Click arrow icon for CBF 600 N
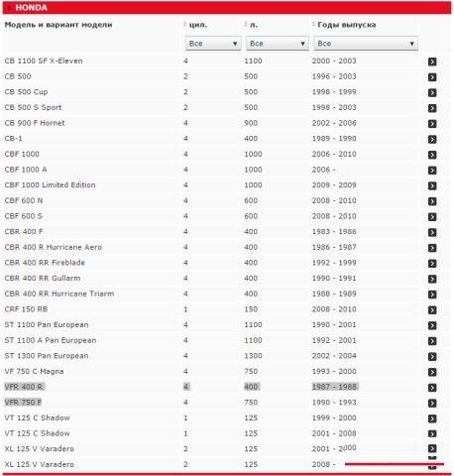454x476 pixels. [432, 201]
